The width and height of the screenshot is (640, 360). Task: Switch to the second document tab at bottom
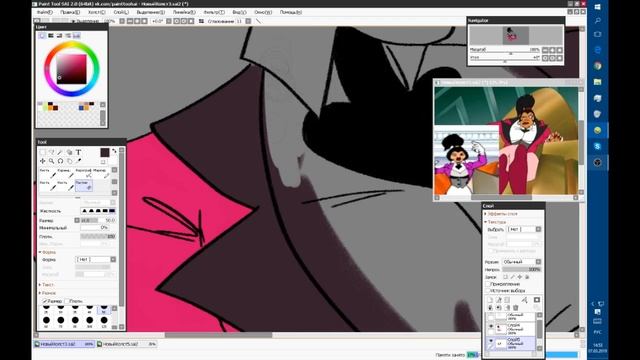coord(127,344)
